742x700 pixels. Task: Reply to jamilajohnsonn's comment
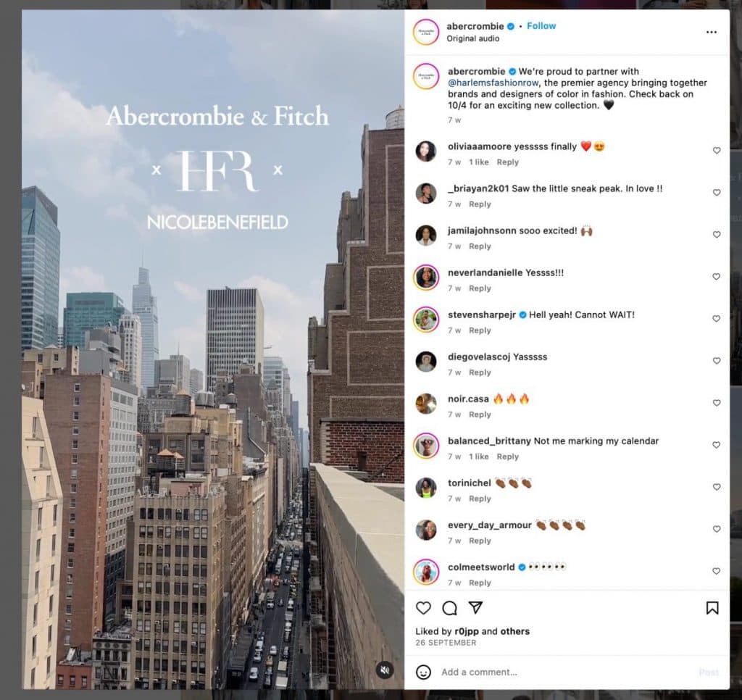point(480,246)
